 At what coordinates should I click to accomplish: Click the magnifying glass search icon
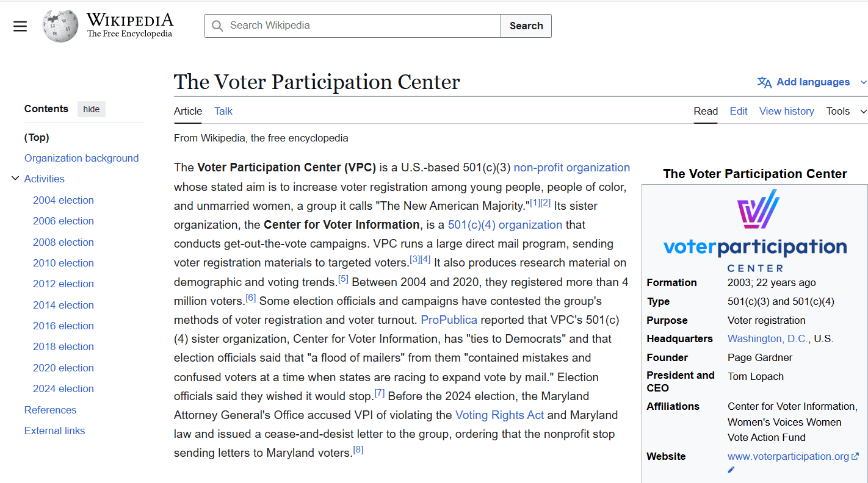click(217, 26)
